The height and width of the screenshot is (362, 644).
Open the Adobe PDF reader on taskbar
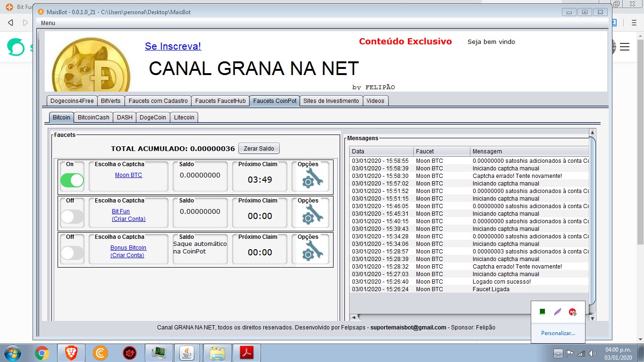(x=248, y=353)
